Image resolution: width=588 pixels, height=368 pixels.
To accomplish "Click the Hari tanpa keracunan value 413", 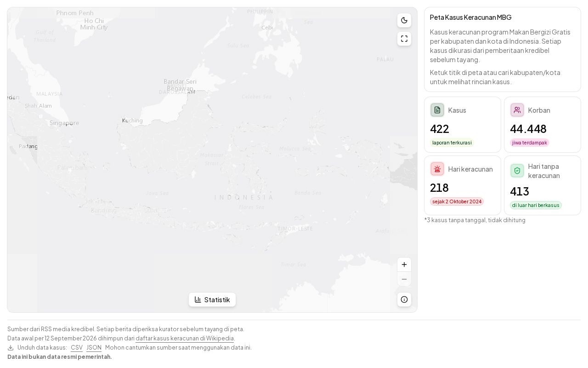I will click(520, 191).
